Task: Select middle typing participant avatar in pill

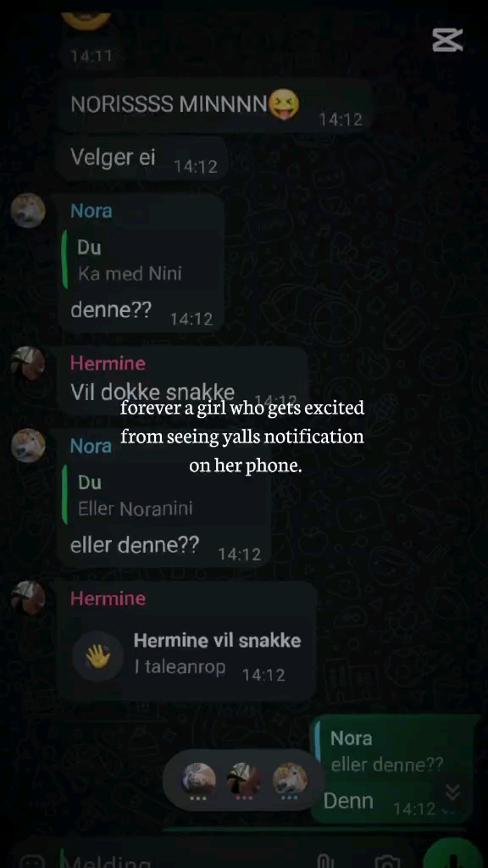Action: [244, 779]
